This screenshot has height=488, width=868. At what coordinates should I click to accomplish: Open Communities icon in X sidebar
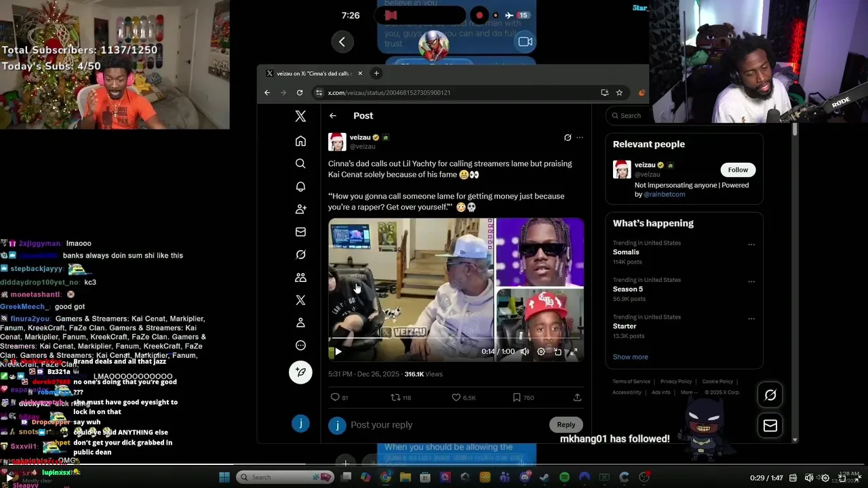(x=300, y=277)
